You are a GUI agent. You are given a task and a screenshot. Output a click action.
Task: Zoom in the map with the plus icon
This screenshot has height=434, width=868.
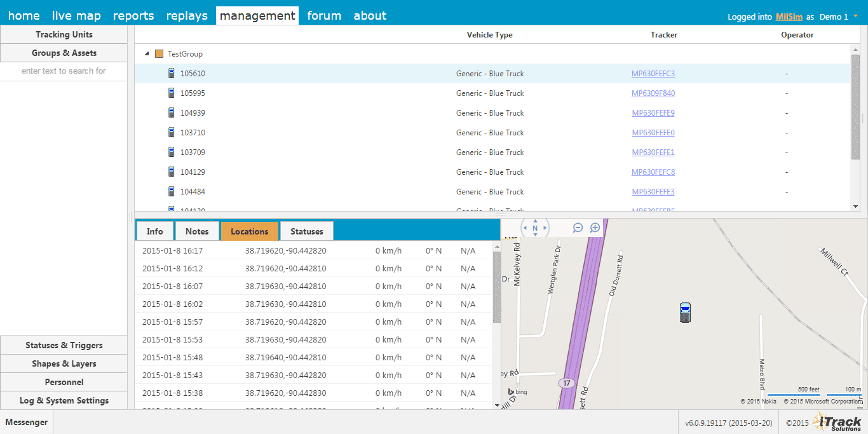coord(595,227)
